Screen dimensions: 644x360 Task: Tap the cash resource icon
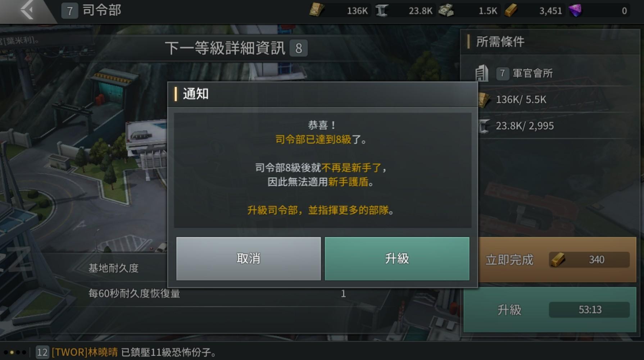pos(446,10)
